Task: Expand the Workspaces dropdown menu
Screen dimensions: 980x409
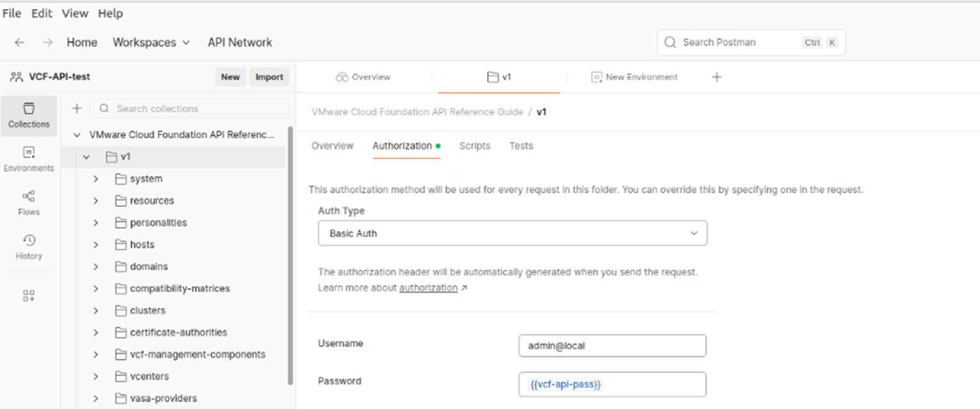Action: click(151, 42)
